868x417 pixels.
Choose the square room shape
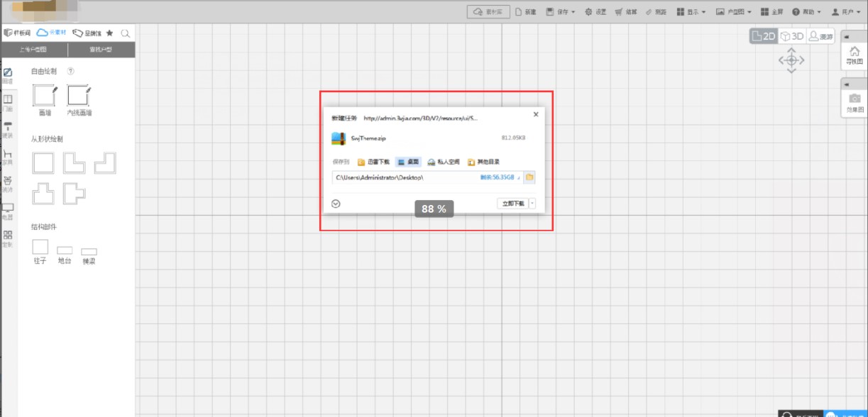point(44,163)
